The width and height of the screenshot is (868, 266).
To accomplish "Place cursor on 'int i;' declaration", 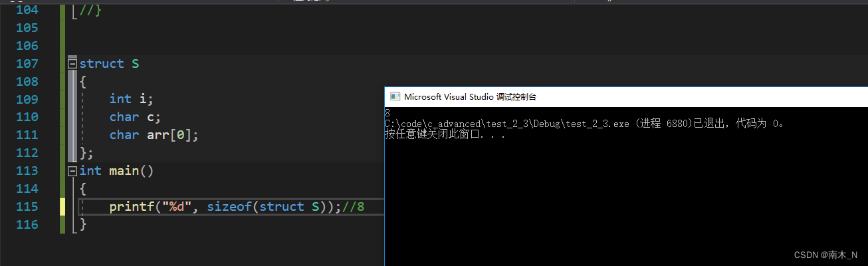I will (x=132, y=99).
